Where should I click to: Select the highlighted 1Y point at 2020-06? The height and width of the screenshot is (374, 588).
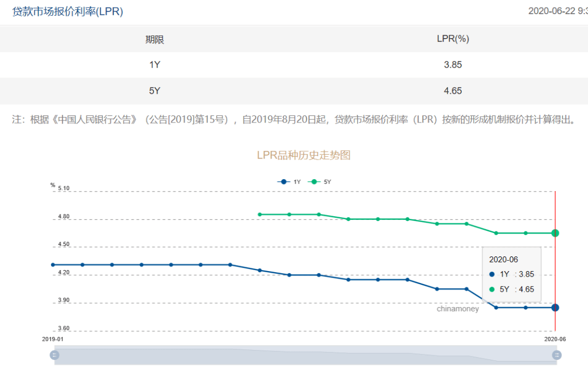555,308
